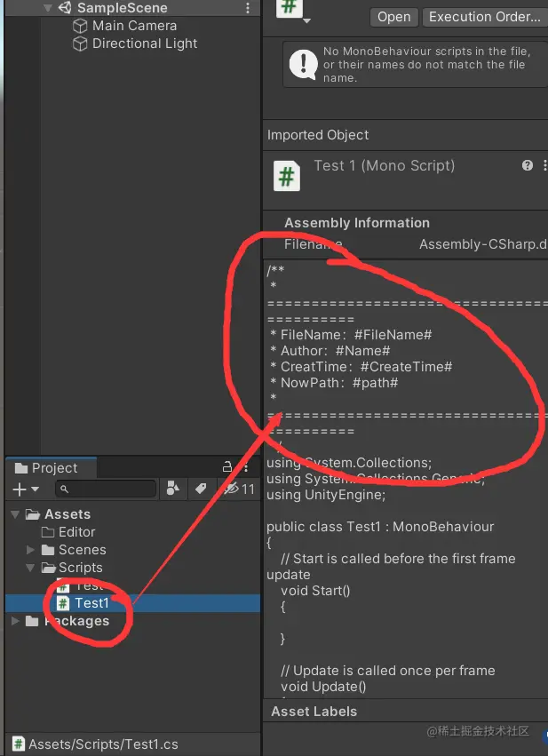The width and height of the screenshot is (548, 756).
Task: Click 'public class Test1 : MonoBehaviour' line
Action: pos(380,527)
